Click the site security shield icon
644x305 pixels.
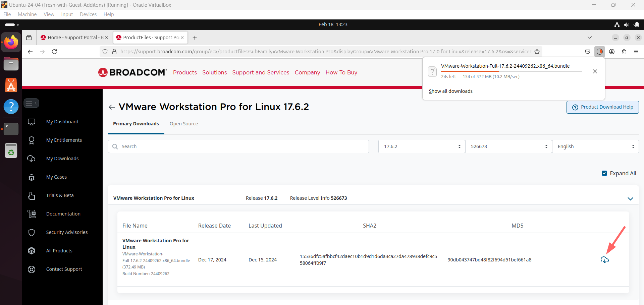point(105,52)
